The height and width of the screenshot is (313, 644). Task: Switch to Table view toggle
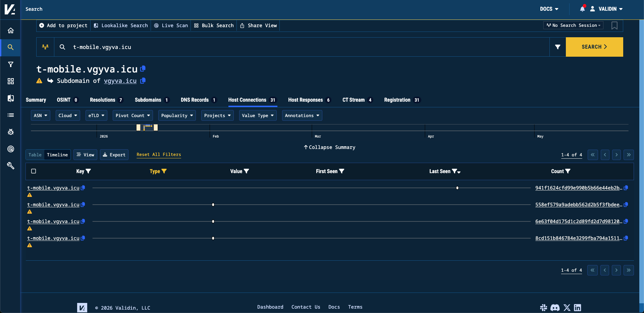35,155
